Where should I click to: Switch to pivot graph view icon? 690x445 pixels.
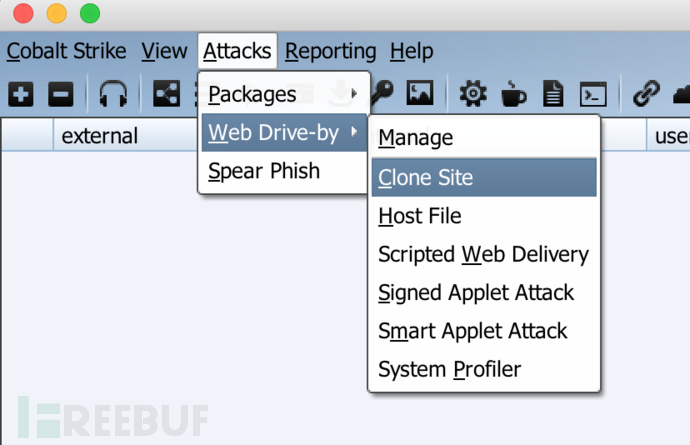pyautogui.click(x=166, y=94)
